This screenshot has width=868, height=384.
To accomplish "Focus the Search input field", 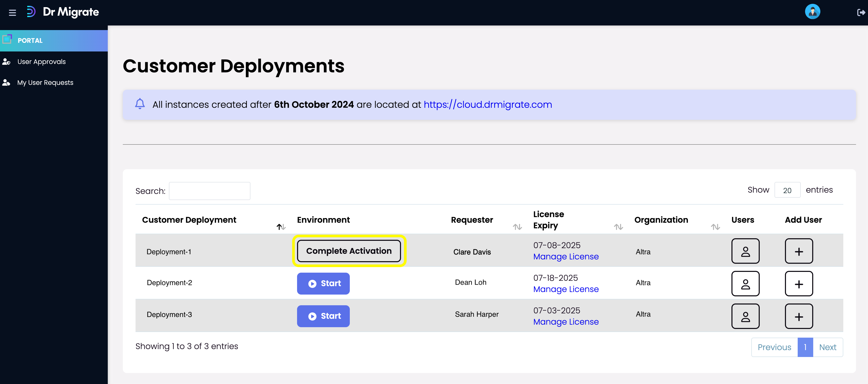I will point(210,191).
